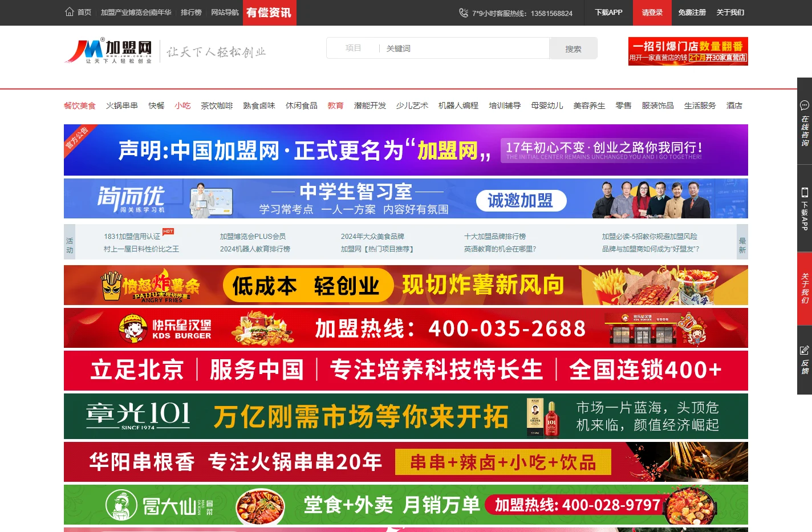This screenshot has width=812, height=532.
Task: Click the 请登录 login button
Action: pos(652,13)
